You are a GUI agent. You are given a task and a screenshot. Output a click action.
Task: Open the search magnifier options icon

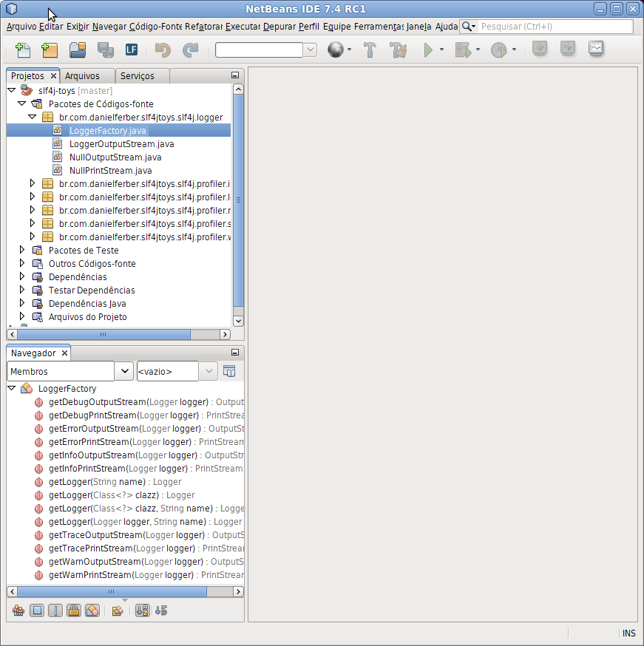(x=469, y=27)
